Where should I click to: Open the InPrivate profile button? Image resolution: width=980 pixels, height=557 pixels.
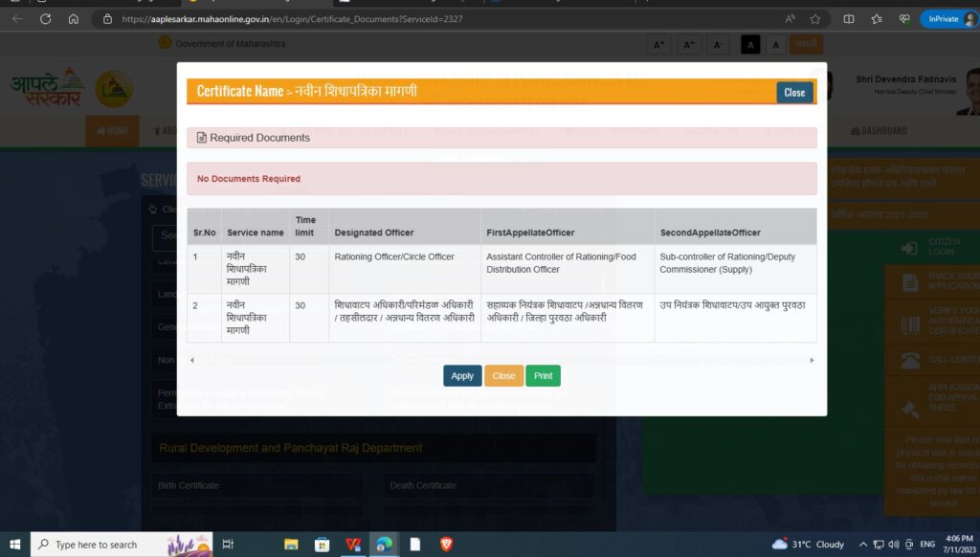947,18
